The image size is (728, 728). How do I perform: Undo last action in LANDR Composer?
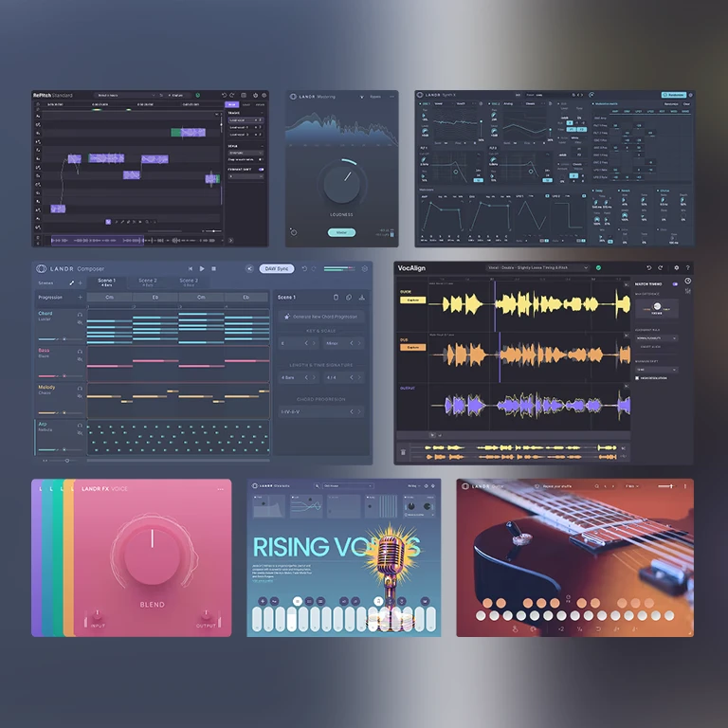pos(304,268)
